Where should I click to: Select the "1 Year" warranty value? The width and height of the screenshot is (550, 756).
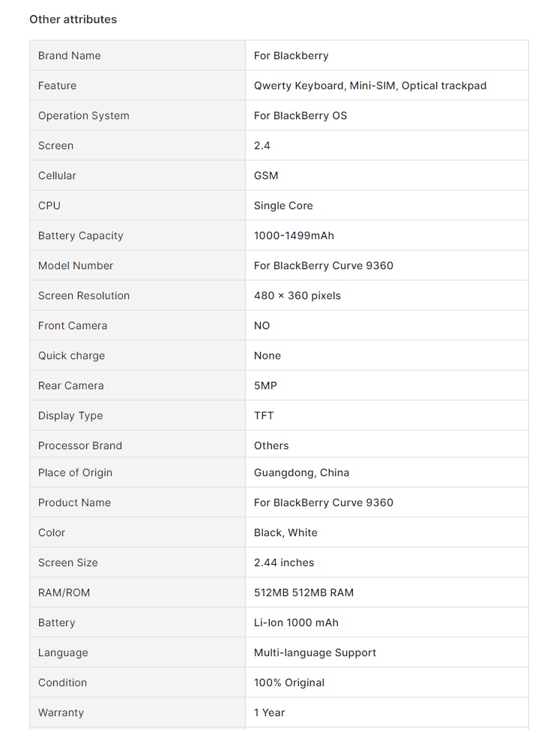coord(269,712)
